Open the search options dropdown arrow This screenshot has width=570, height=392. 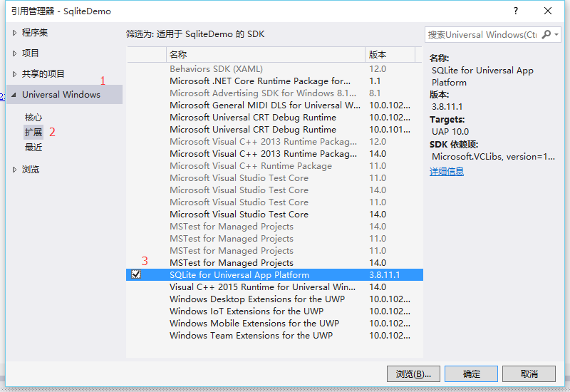pyautogui.click(x=556, y=34)
